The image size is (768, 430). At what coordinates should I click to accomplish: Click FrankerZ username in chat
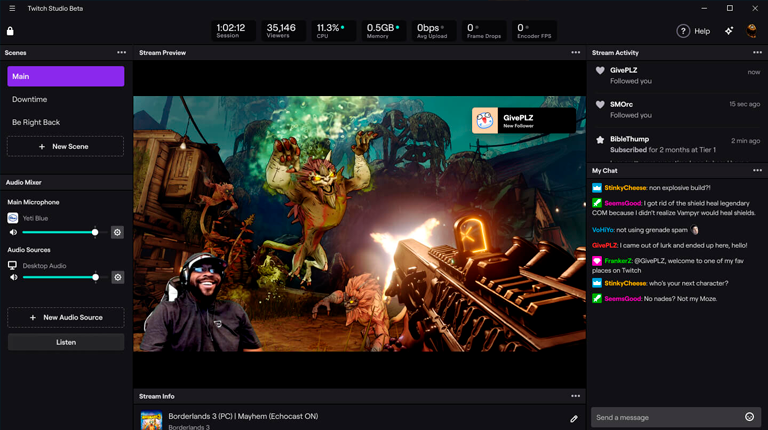(x=618, y=261)
